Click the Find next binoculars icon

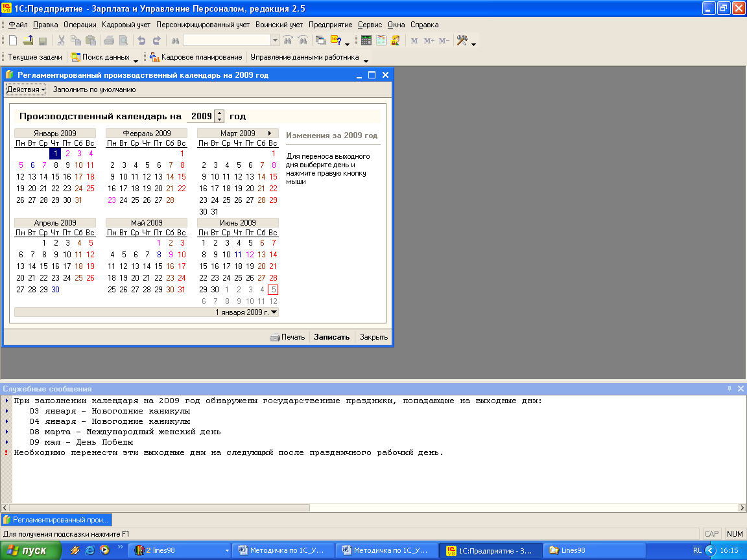288,40
